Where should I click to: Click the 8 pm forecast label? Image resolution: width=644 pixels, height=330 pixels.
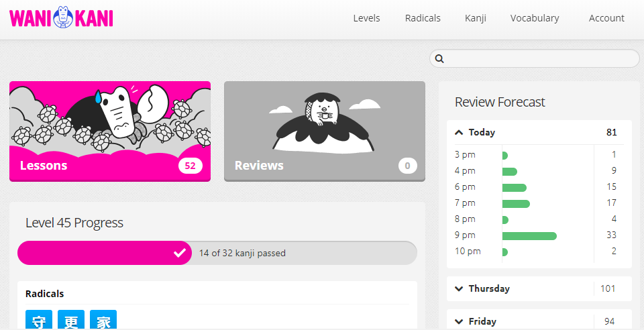pyautogui.click(x=464, y=219)
